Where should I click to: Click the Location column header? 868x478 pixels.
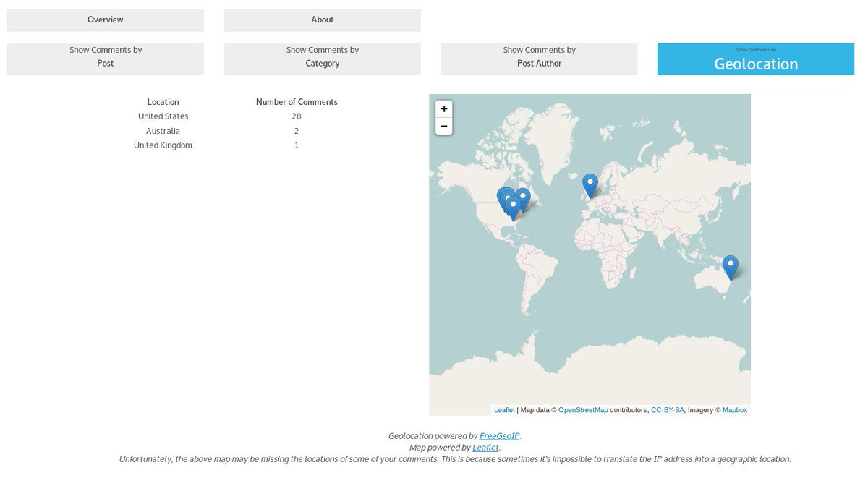(x=163, y=102)
